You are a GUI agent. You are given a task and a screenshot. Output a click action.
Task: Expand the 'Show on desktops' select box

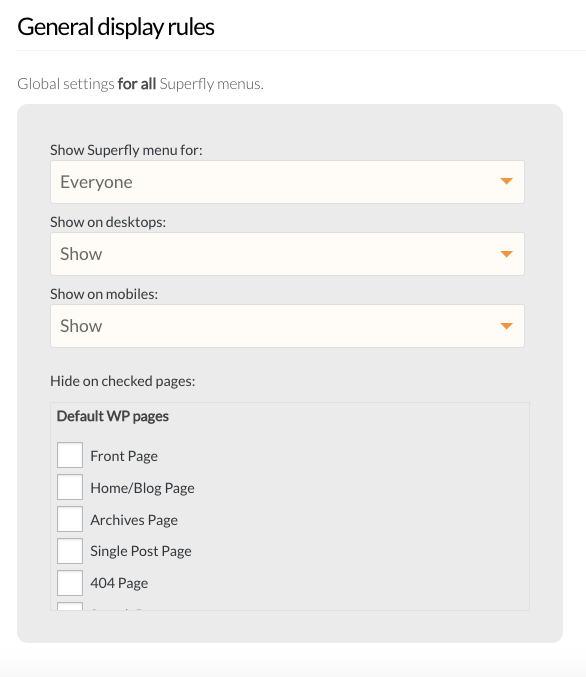(x=287, y=254)
